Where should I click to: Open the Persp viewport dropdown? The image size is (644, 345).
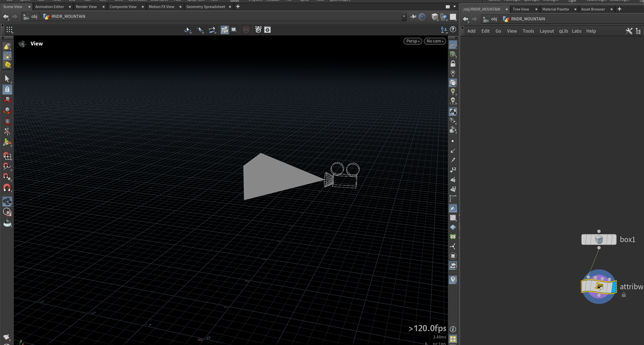413,41
